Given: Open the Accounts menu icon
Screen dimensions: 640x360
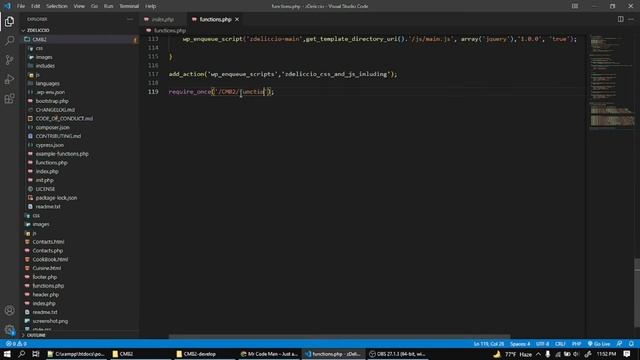Looking at the screenshot, I should tap(9, 310).
